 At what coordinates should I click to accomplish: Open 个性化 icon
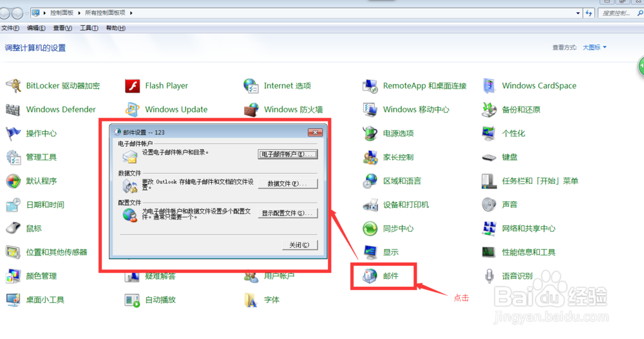click(489, 133)
